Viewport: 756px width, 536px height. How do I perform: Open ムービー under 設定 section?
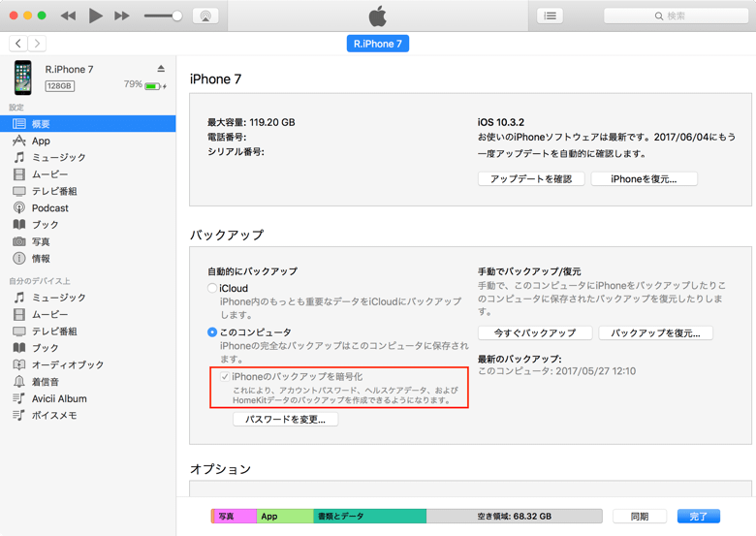point(88,174)
